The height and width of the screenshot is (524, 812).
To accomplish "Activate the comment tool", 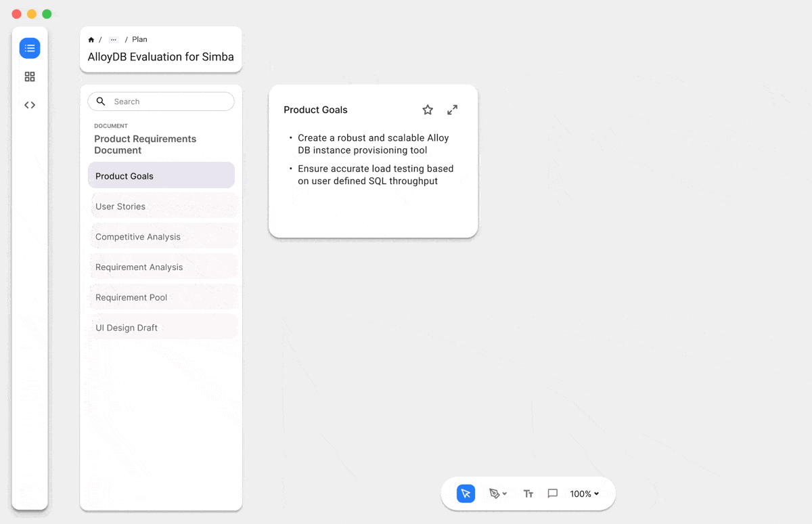I will coord(552,494).
